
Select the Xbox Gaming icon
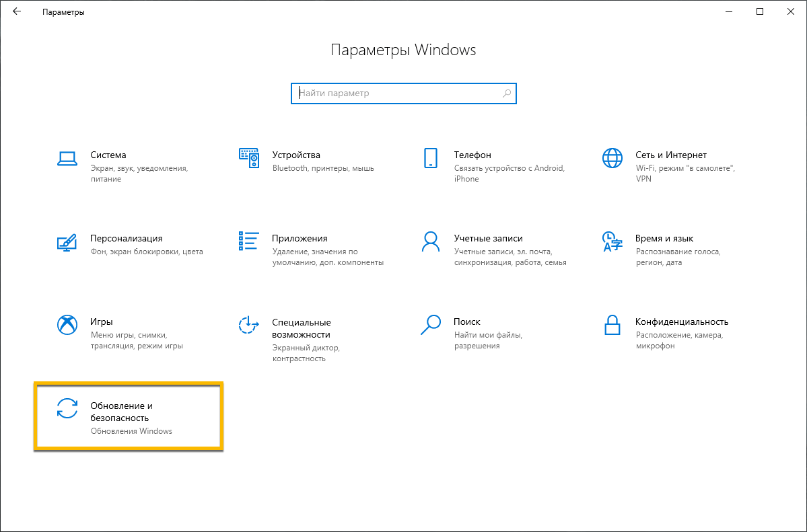[x=67, y=325]
